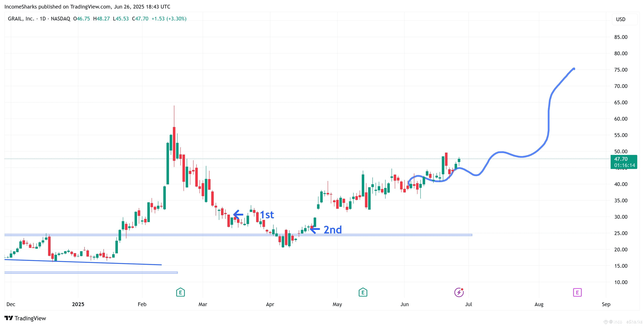Click the TradingView logo at bottom left
Screen dimensions: 644x326
(25, 318)
